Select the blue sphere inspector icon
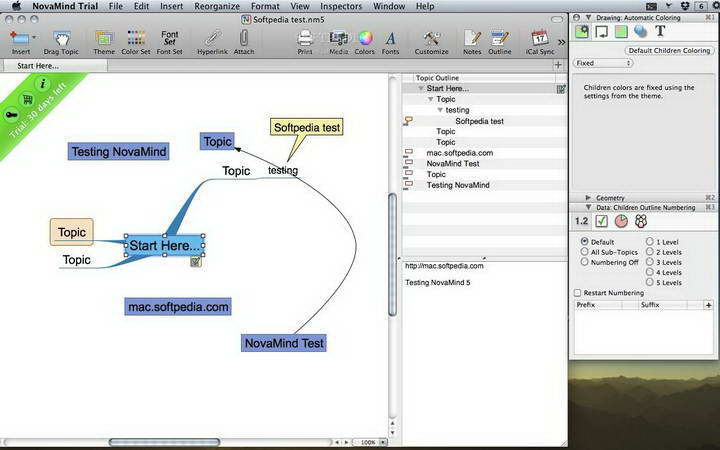Image resolution: width=720 pixels, height=450 pixels. pyautogui.click(x=640, y=32)
